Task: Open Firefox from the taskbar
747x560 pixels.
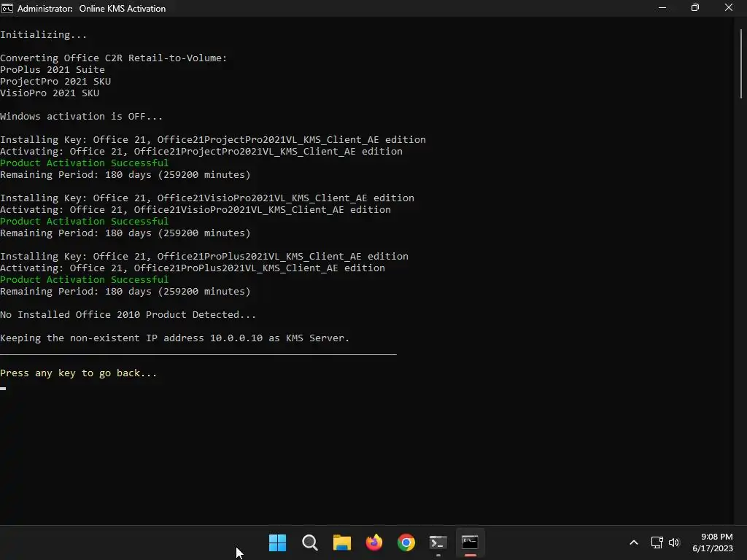Action: [374, 542]
